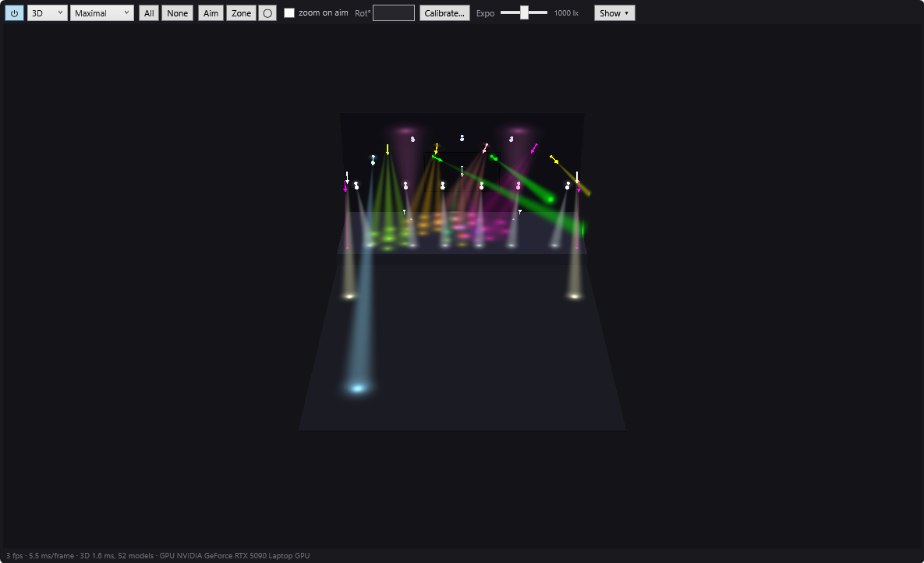The image size is (924, 563).
Task: Click the '5.5 ms/frame' status entry
Action: (52, 555)
